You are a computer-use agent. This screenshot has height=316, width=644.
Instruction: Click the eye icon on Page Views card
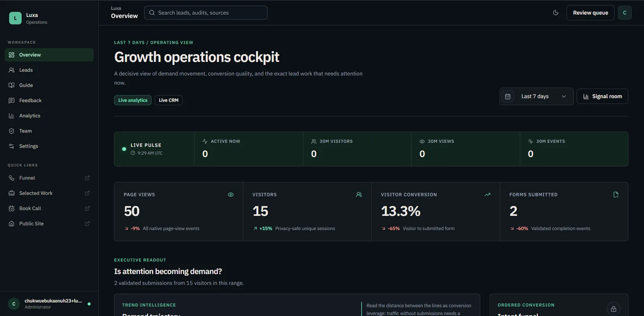pyautogui.click(x=231, y=194)
